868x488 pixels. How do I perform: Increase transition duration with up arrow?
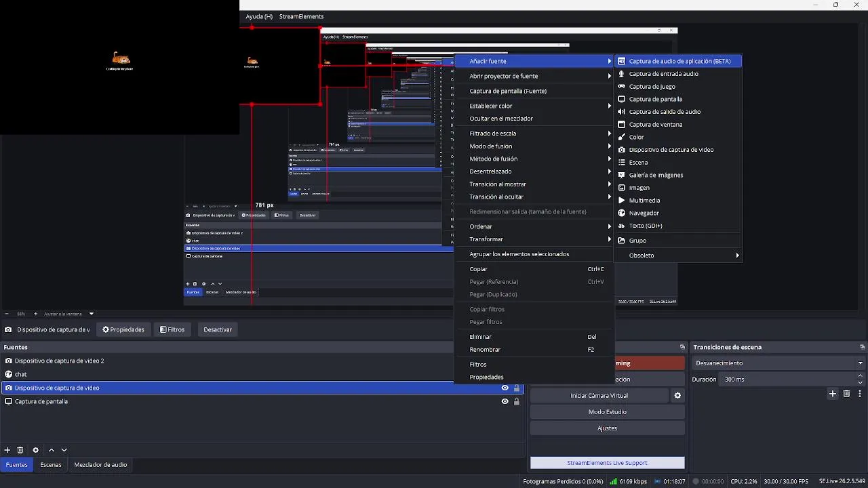pyautogui.click(x=861, y=376)
